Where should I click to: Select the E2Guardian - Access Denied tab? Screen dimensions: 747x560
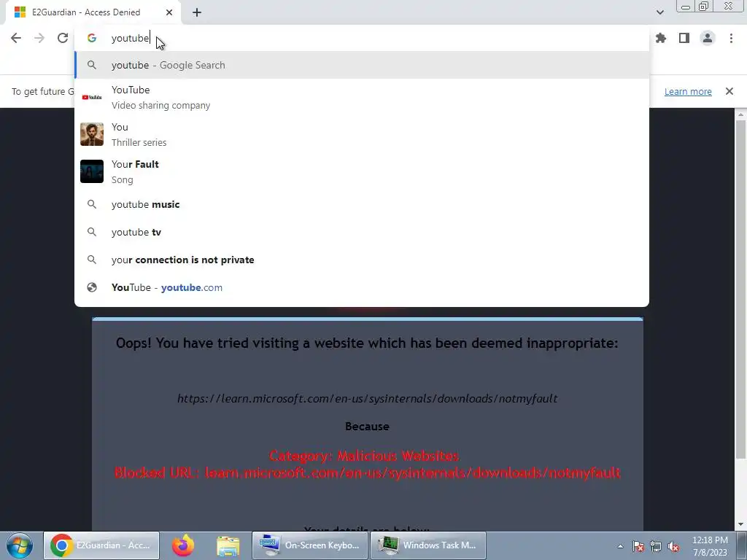pos(93,12)
